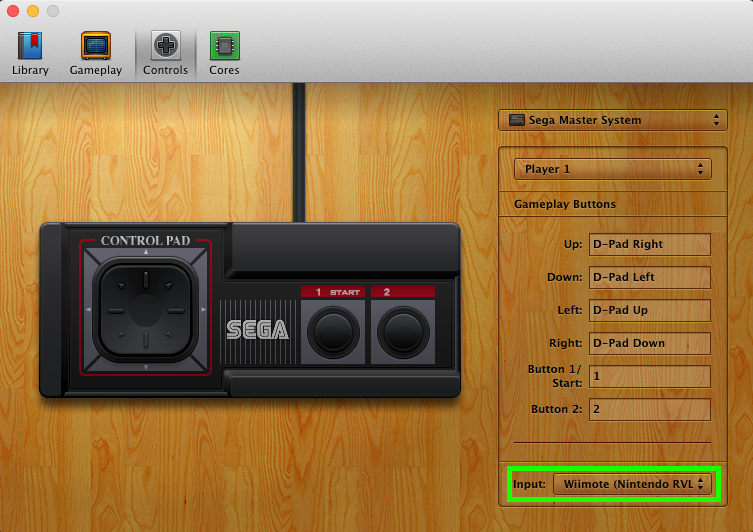Screen dimensions: 753x532
Task: Click the red close window button
Action: [x=13, y=11]
